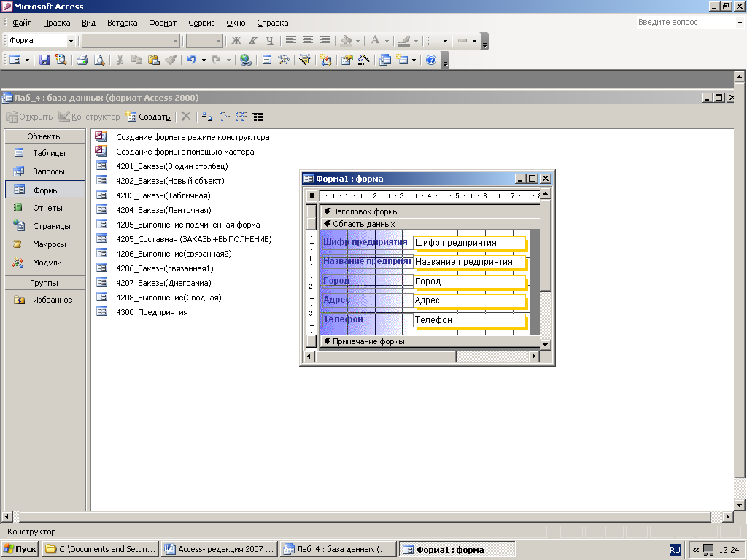
Task: Show the Field List window
Action: [x=267, y=60]
